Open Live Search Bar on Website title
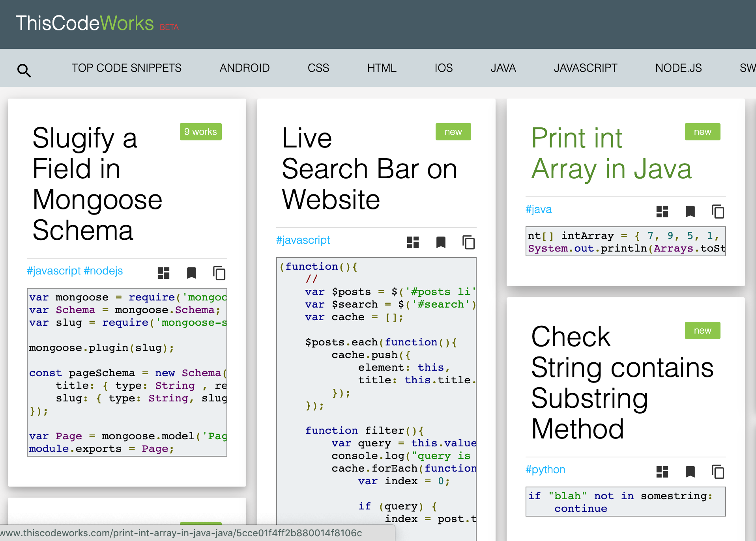 [369, 169]
